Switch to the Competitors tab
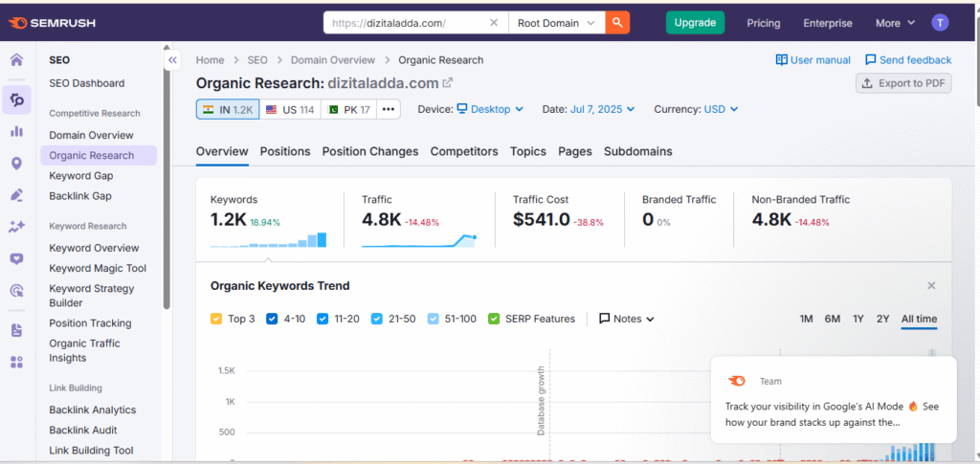This screenshot has height=464, width=980. [x=464, y=152]
